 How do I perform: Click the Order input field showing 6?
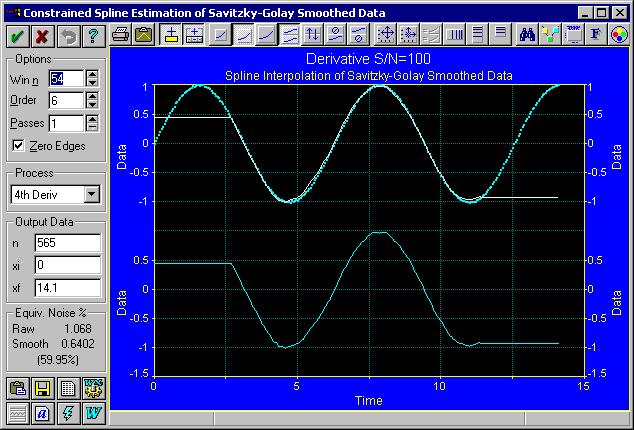(66, 101)
